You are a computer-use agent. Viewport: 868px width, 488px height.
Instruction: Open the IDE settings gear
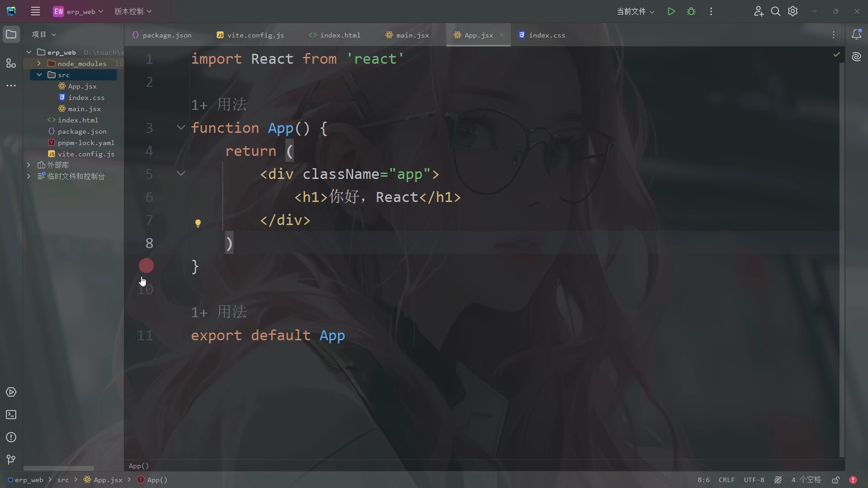pyautogui.click(x=793, y=11)
